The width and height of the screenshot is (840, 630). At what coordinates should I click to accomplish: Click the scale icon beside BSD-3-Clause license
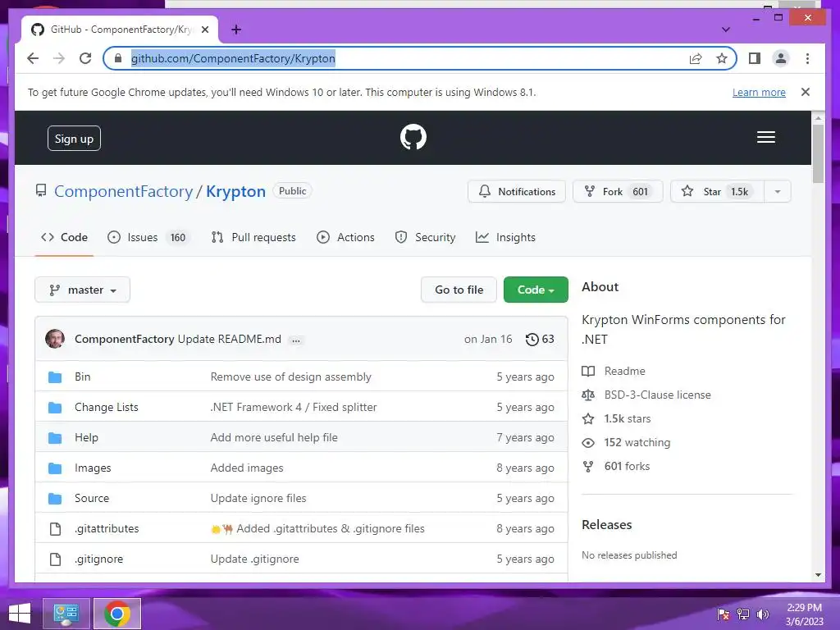click(x=588, y=395)
